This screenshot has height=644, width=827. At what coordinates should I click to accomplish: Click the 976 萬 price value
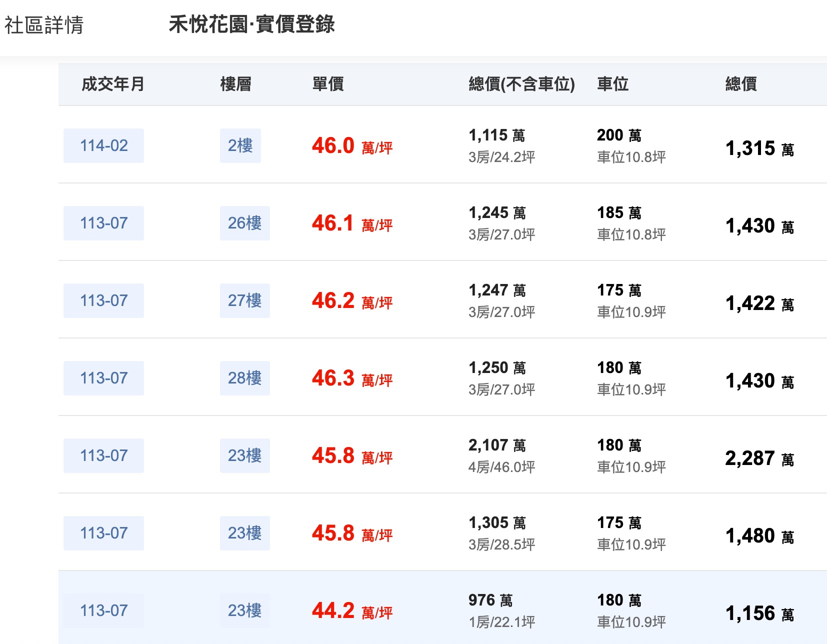490,600
